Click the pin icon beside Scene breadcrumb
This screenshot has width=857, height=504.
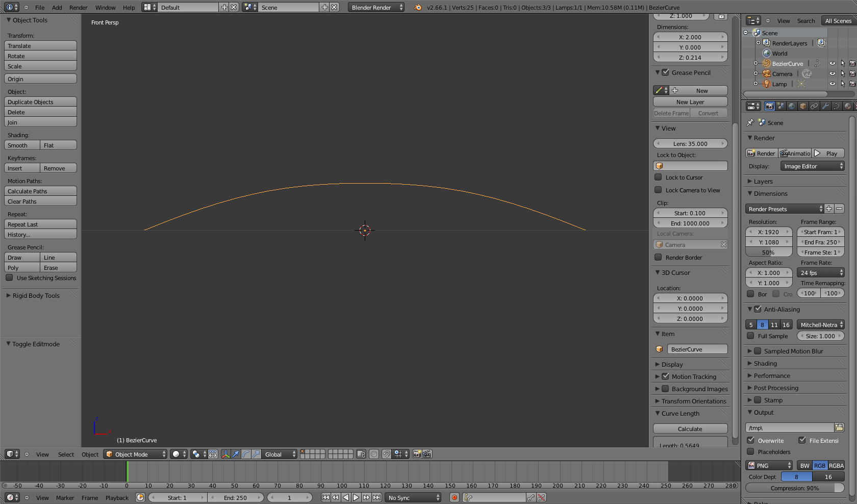(x=750, y=122)
